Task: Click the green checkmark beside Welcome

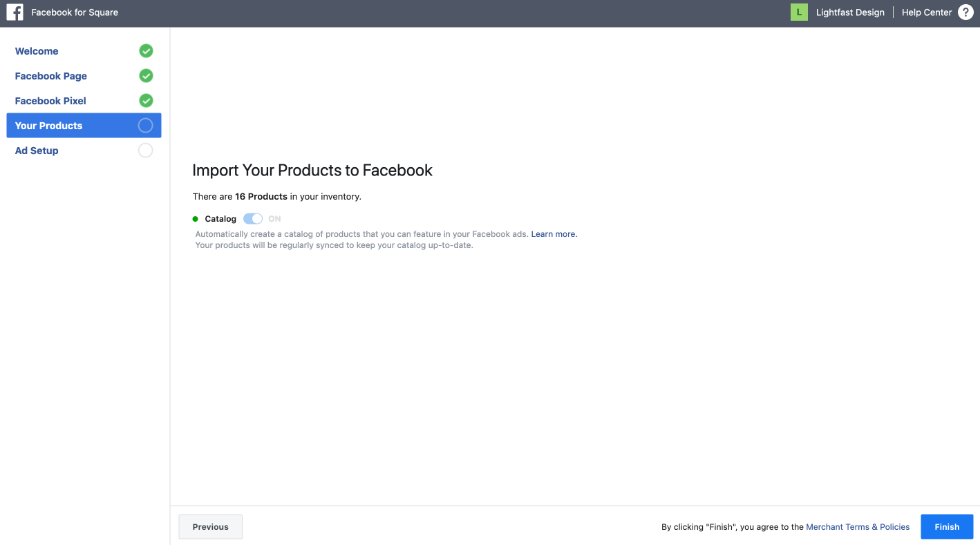Action: (146, 50)
